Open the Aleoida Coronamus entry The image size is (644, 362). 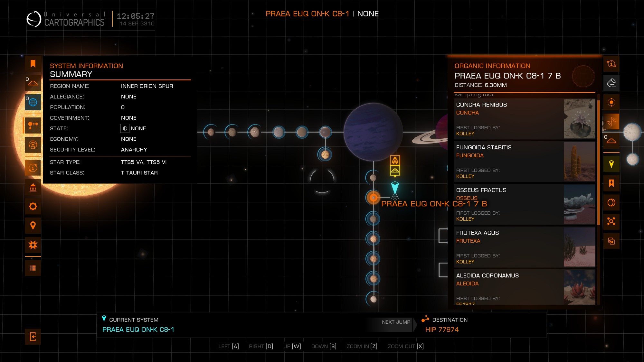pyautogui.click(x=525, y=287)
